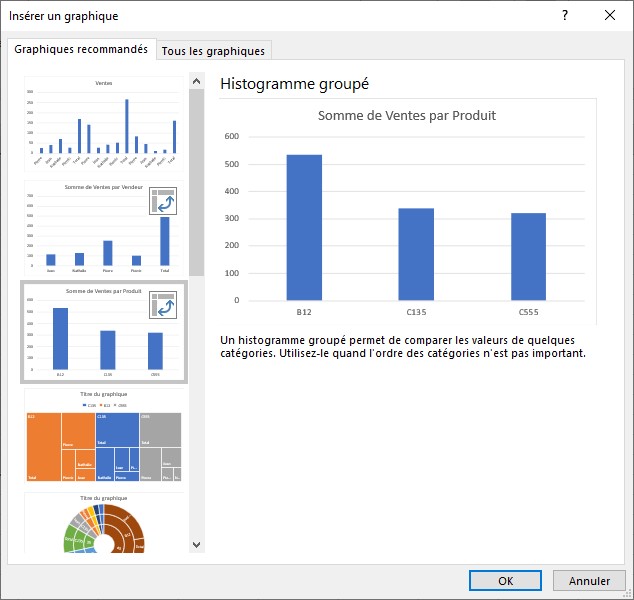Open help with the question mark icon
Screen dimensions: 634x600
[x=565, y=16]
